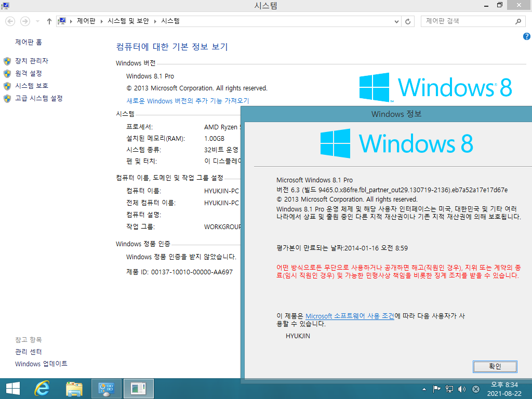Click the volume speaker tray icon

coord(462,389)
